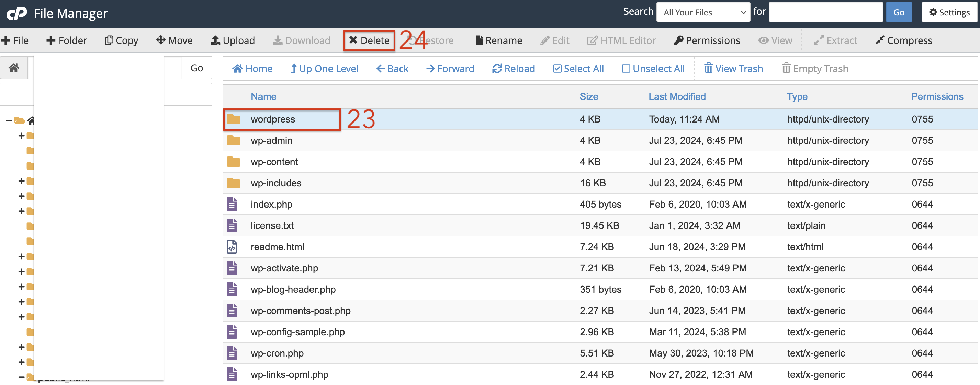Click Unselect All checkbox link
The image size is (980, 385).
click(x=653, y=68)
